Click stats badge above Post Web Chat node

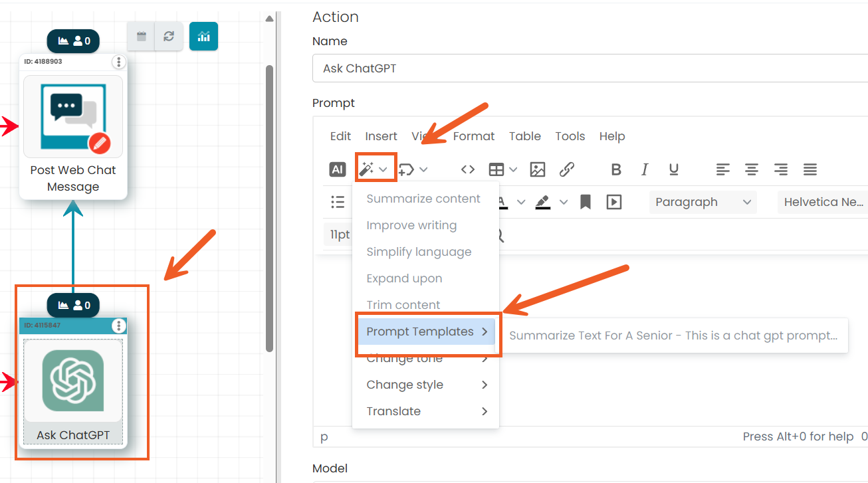pyautogui.click(x=73, y=41)
